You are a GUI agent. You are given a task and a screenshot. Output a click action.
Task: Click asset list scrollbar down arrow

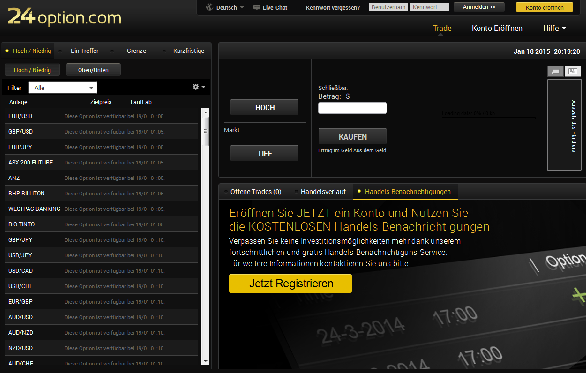(x=205, y=361)
